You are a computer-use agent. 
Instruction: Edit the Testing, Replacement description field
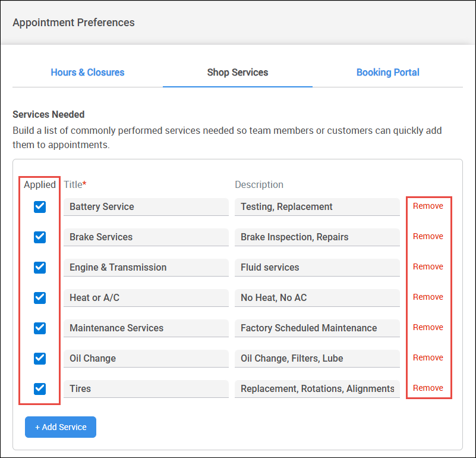click(317, 207)
